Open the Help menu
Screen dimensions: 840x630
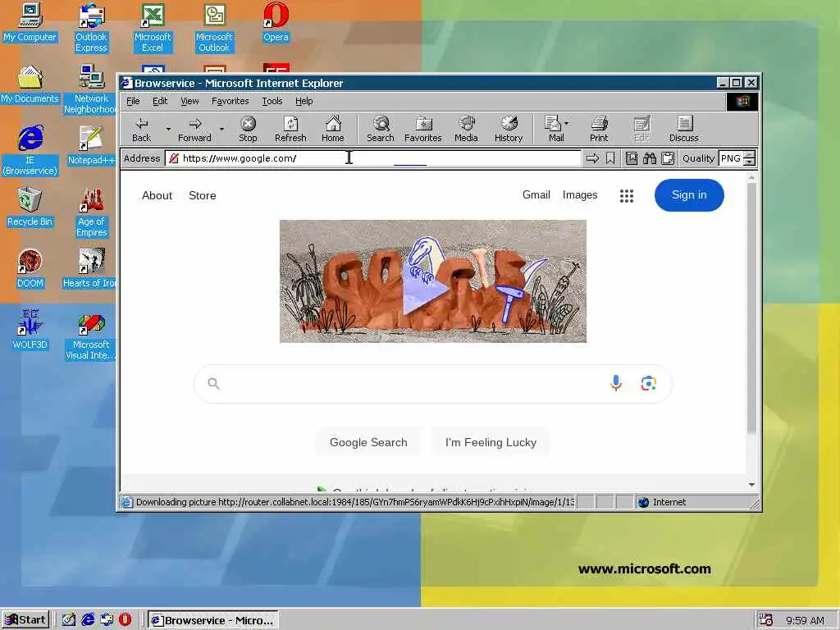click(x=304, y=101)
